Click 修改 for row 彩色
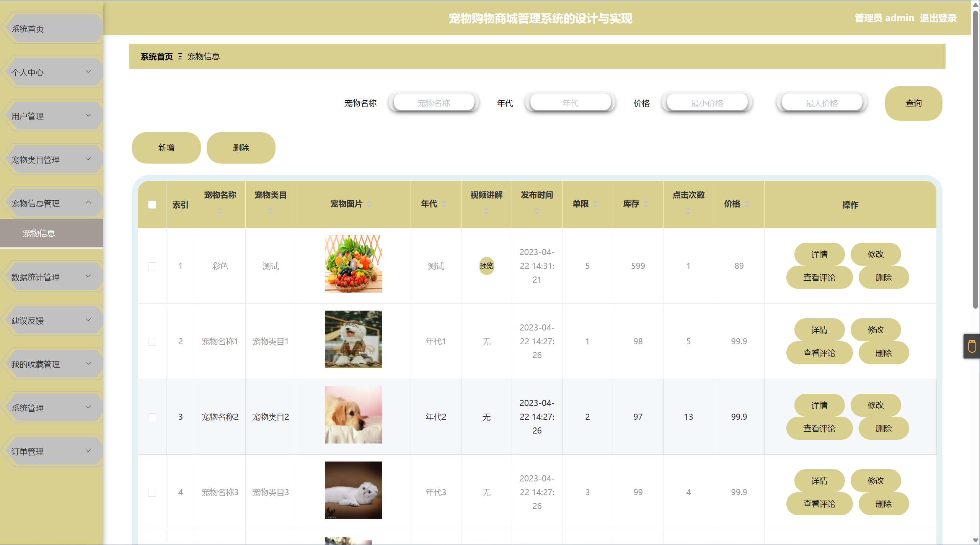980x545 pixels. coord(876,254)
